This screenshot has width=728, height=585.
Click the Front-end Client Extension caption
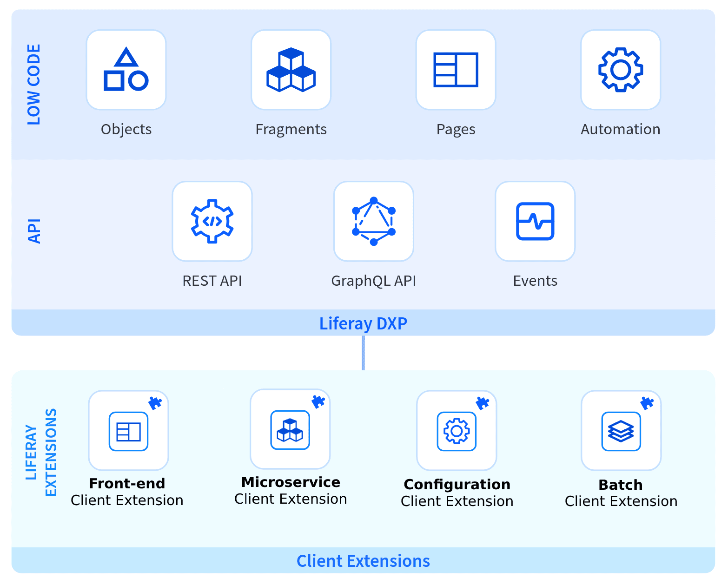(x=127, y=492)
